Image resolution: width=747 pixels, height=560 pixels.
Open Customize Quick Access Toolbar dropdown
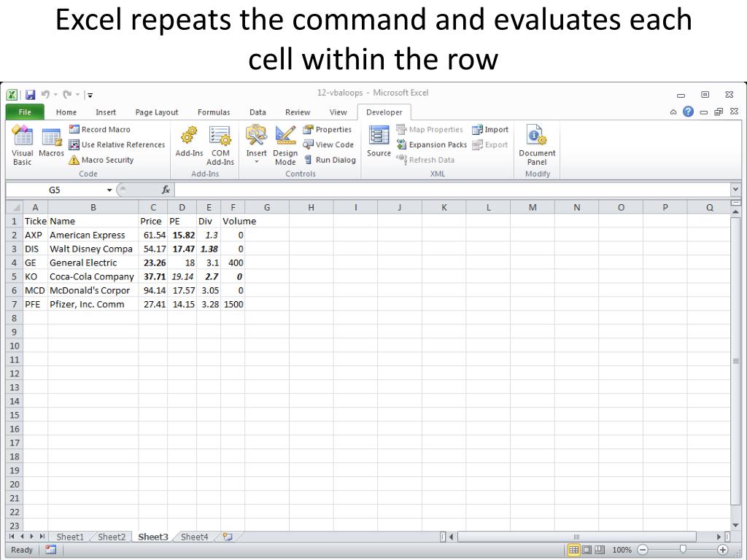pos(90,96)
